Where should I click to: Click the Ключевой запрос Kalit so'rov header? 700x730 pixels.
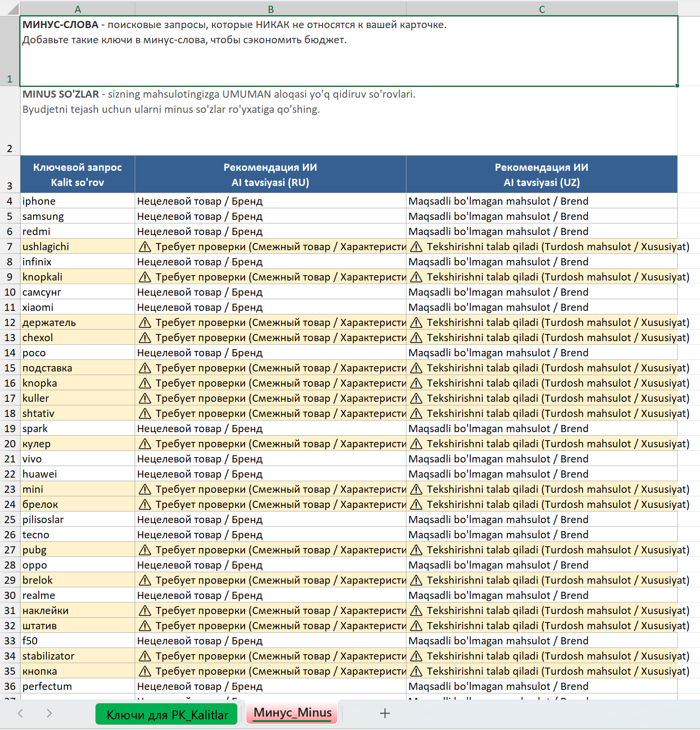click(78, 174)
